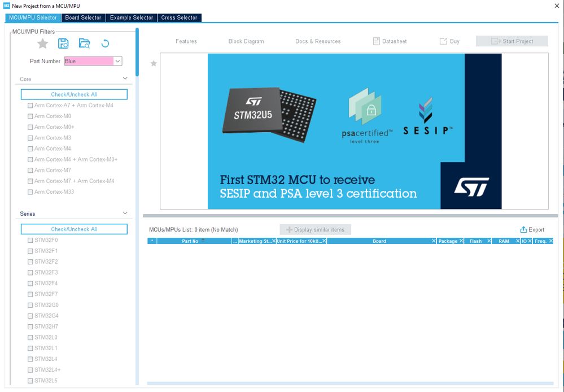Viewport: 564px width, 392px height.
Task: Remove the Board column with its X
Action: coord(434,241)
